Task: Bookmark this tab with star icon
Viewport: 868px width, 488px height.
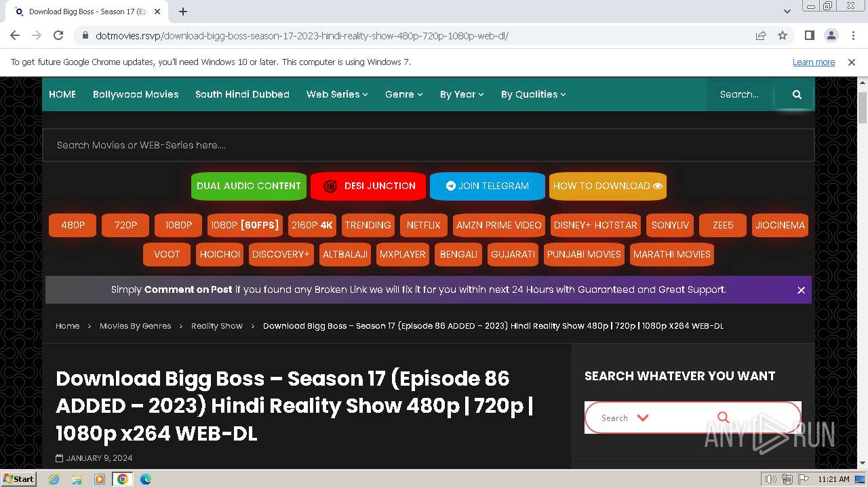Action: (x=783, y=36)
